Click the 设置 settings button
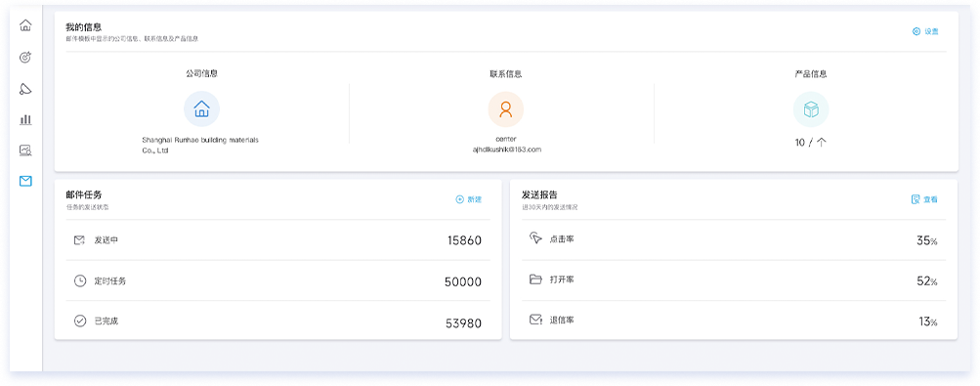 click(x=925, y=31)
